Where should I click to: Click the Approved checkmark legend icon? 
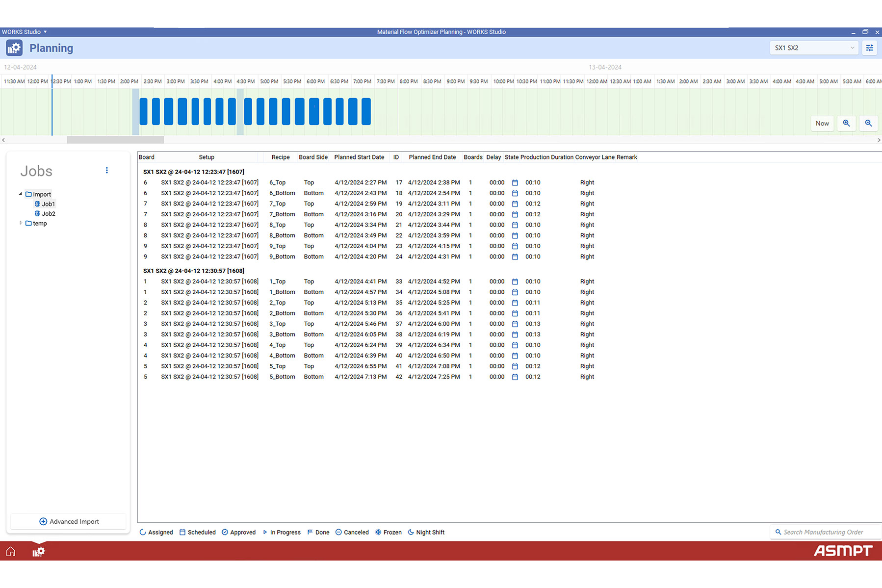(x=225, y=533)
